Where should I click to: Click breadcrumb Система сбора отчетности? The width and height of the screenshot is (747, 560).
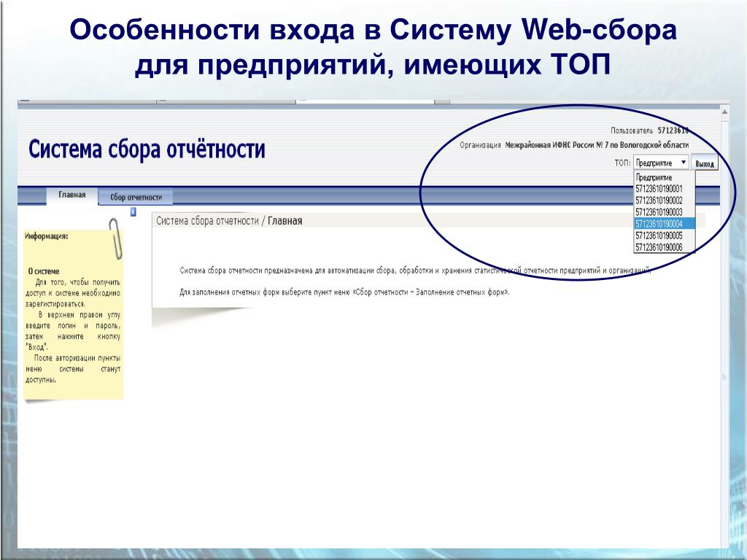(207, 221)
